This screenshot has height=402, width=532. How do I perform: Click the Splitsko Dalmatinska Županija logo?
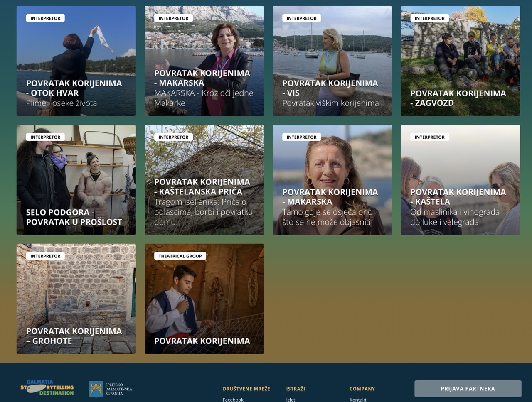click(x=111, y=389)
